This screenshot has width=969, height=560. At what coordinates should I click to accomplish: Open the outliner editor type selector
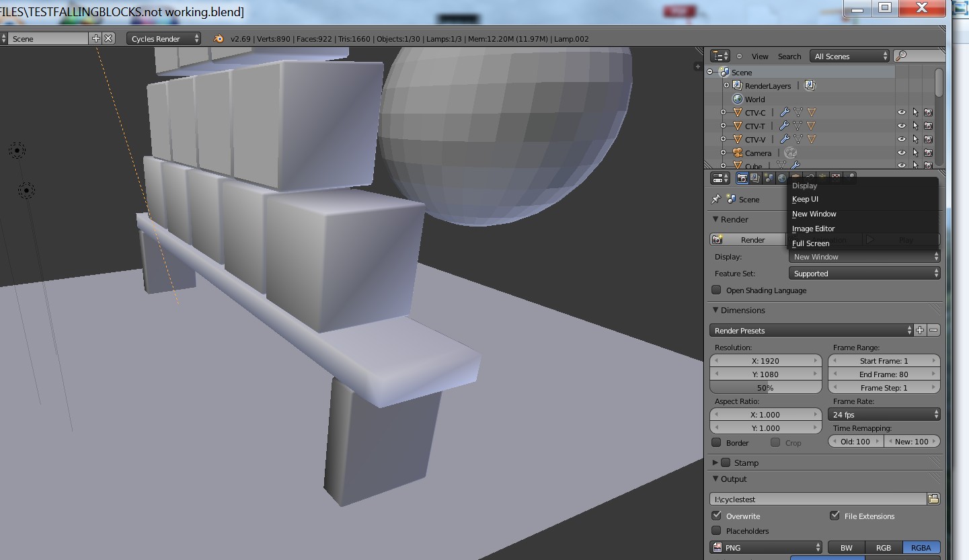[x=720, y=56]
